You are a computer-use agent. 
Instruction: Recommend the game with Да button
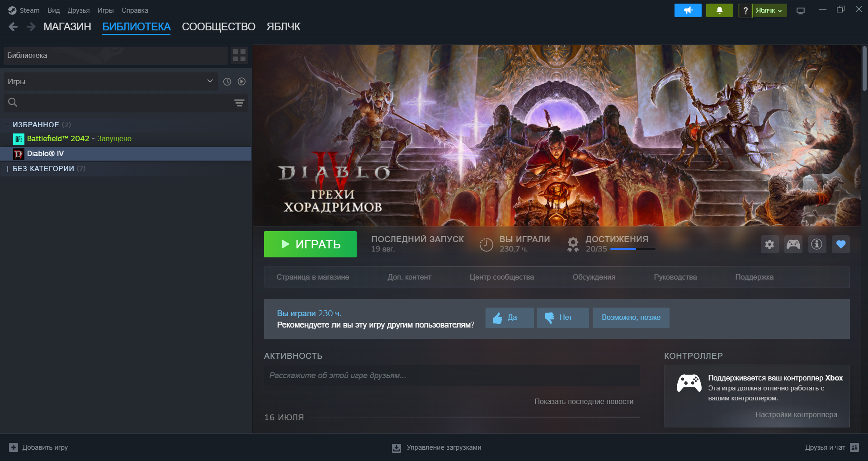509,318
